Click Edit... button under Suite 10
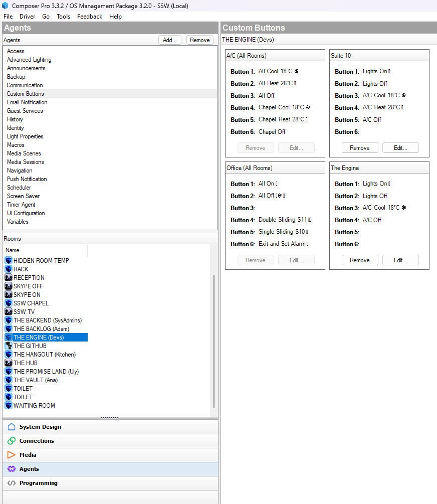This screenshot has height=504, width=437. (400, 148)
